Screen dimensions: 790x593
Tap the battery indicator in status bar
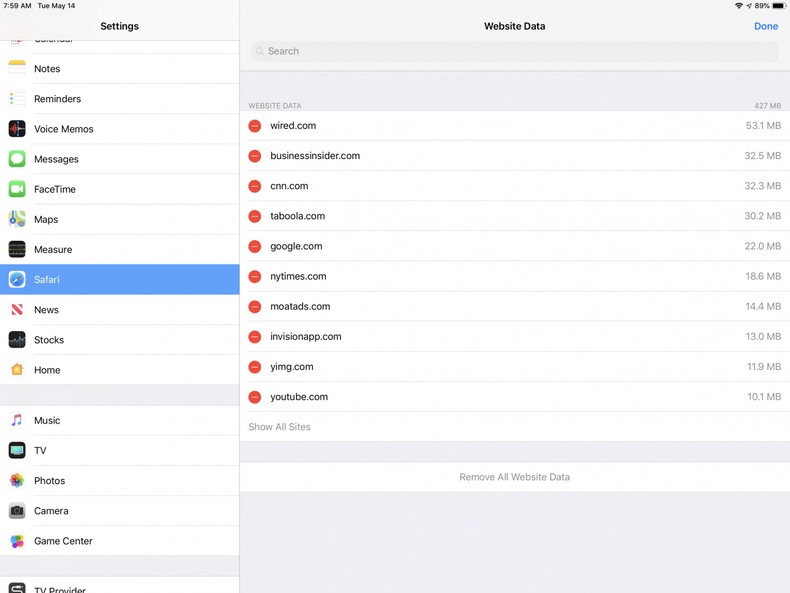[778, 6]
